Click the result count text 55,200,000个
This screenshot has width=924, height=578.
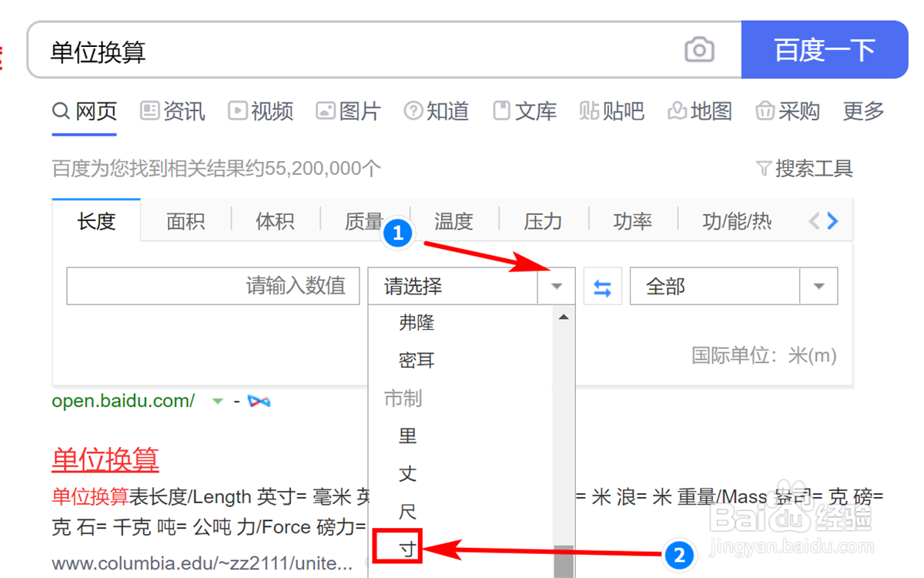(323, 169)
